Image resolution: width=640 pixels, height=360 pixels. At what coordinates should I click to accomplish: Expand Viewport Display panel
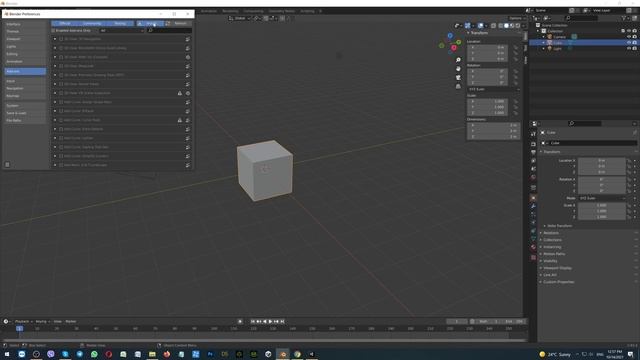click(x=557, y=268)
